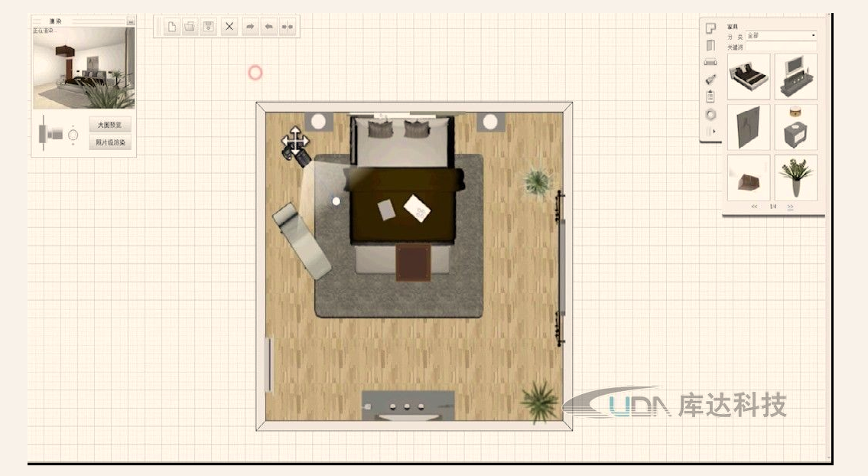This screenshot has width=868, height=476.
Task: Open the clipboard list icon in sidebar
Action: 710,96
